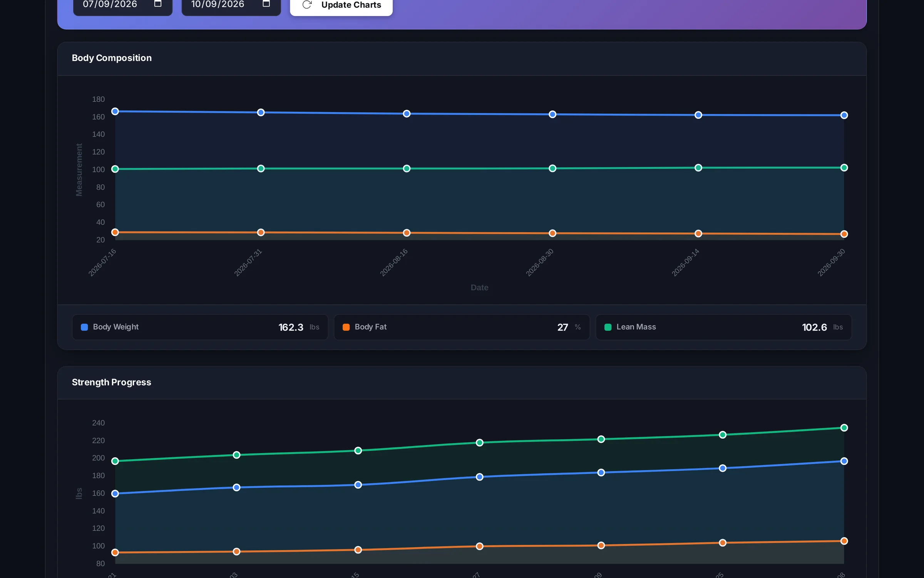Viewport: 924px width, 578px height.
Task: Click first blue point in Strength Progress chart
Action: [x=115, y=494]
